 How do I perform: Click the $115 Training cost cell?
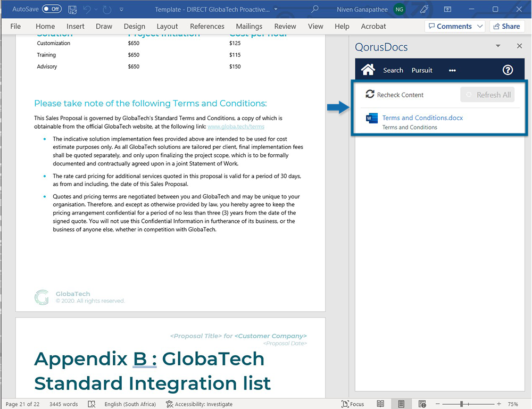[x=235, y=55]
